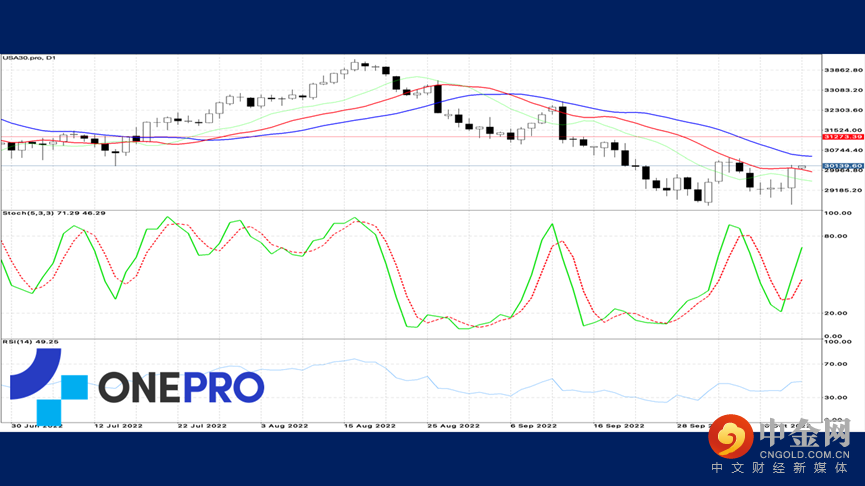This screenshot has width=865, height=486.
Task: Click the 25 Aug 2022 date label
Action: pos(453,426)
